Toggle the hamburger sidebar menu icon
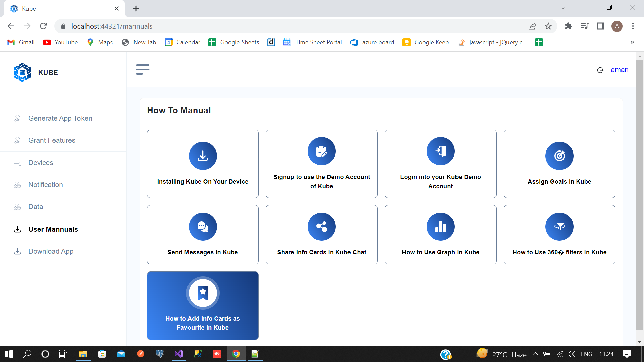Image resolution: width=644 pixels, height=362 pixels. [143, 69]
